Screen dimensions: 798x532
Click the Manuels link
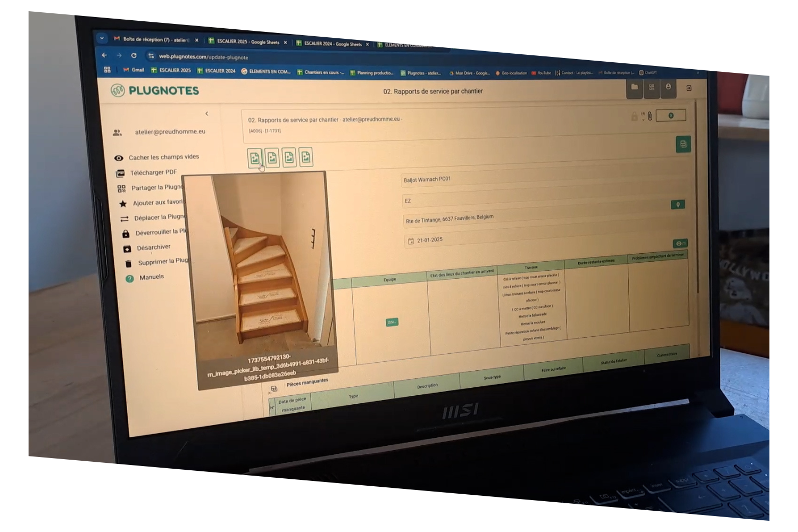click(152, 277)
